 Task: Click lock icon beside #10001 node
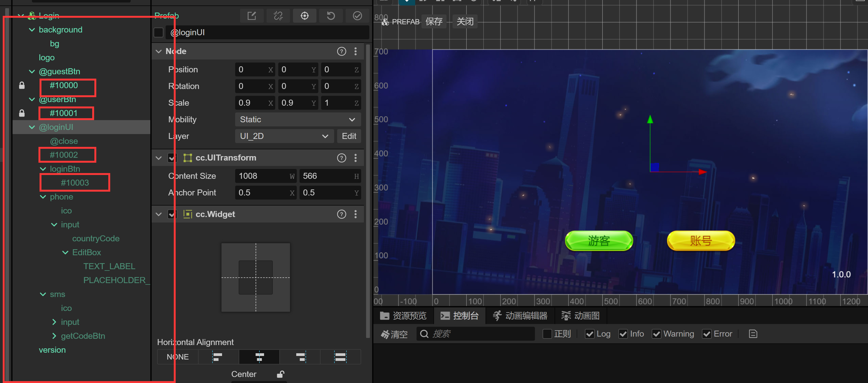pos(22,113)
